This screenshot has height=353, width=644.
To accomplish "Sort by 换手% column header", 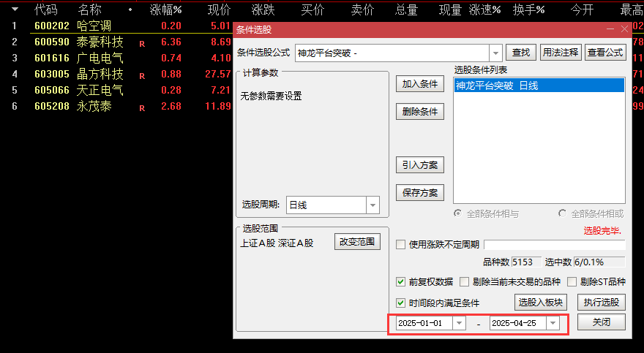I will (528, 9).
